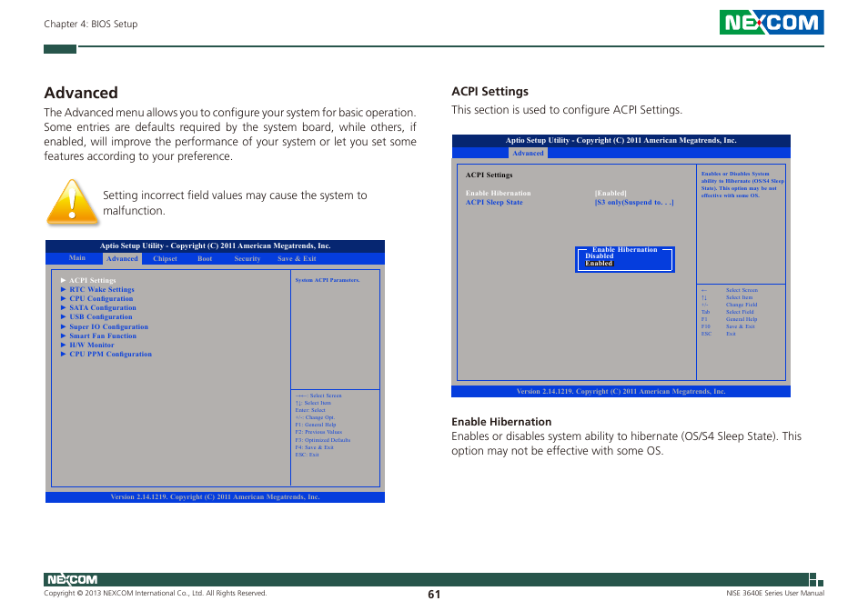The height and width of the screenshot is (611, 868).
Task: Expand the CPU PPM Configuration arrow
Action: coord(63,354)
